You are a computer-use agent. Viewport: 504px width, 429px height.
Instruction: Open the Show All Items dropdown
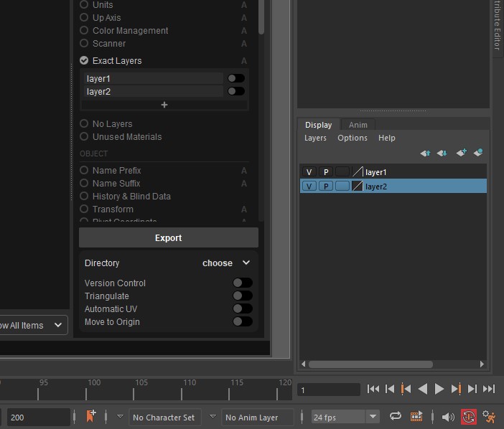click(x=34, y=325)
